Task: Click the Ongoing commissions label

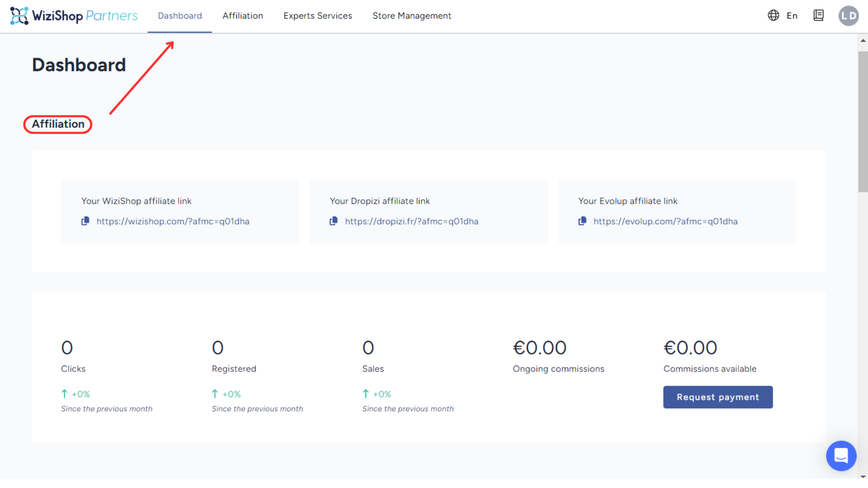Action: coord(558,369)
